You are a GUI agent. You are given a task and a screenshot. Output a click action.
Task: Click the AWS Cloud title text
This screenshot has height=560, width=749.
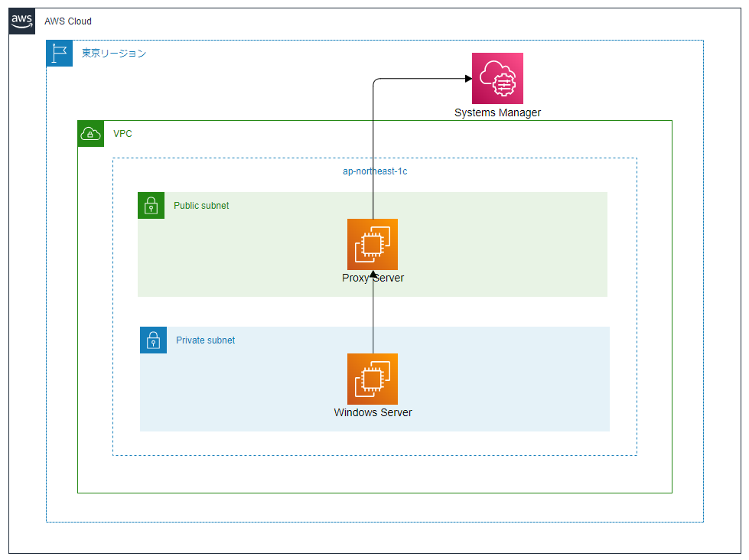(68, 21)
